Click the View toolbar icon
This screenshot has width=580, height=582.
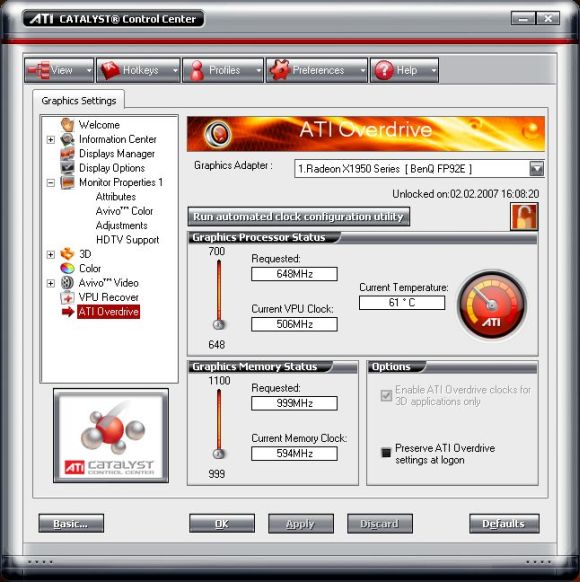click(x=38, y=70)
